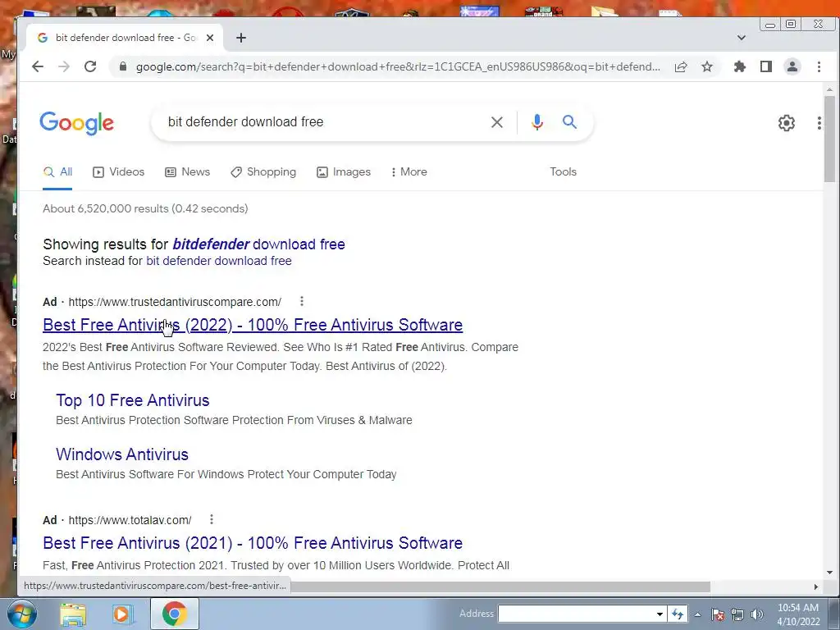The height and width of the screenshot is (630, 840).
Task: Launch Windows Media Player from taskbar
Action: click(x=121, y=614)
